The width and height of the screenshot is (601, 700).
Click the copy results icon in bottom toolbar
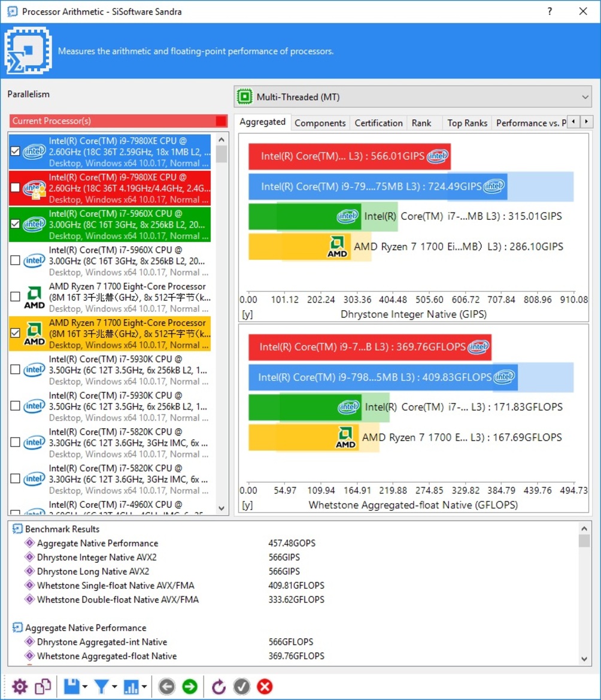click(x=43, y=687)
